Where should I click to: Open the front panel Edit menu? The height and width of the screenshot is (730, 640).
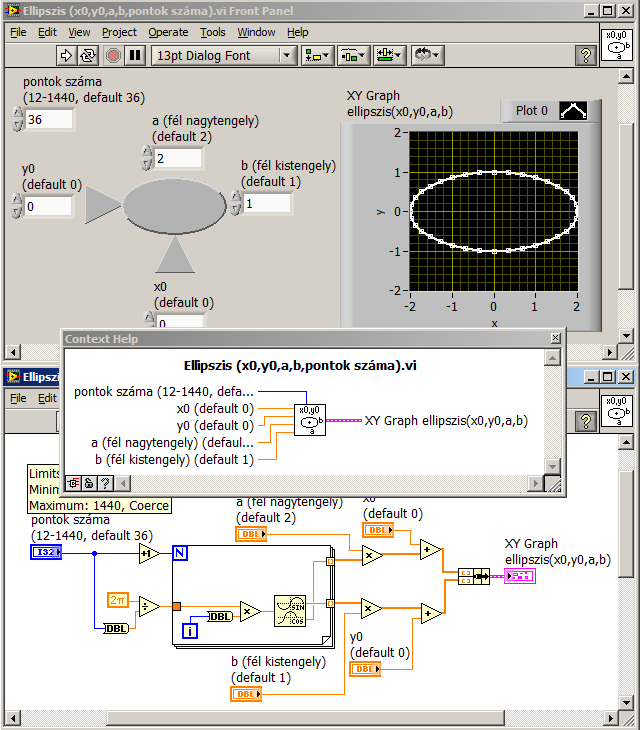(x=47, y=32)
